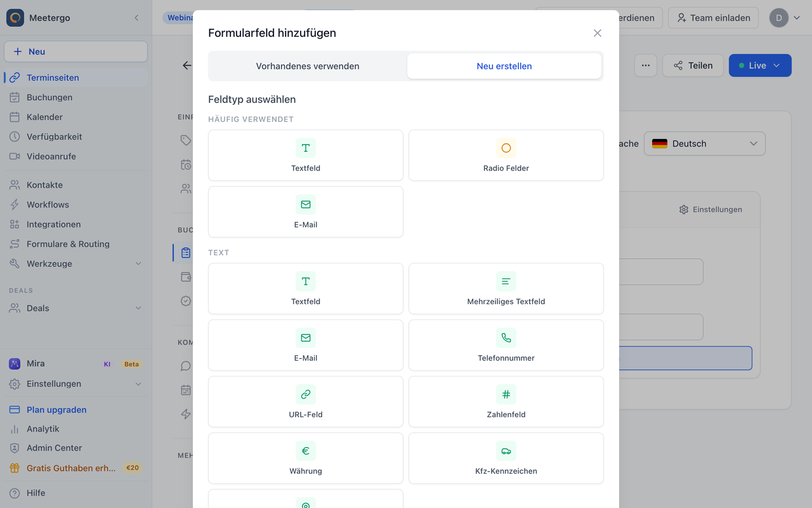This screenshot has width=812, height=508.
Task: Expand the Live status dropdown
Action: (x=760, y=65)
